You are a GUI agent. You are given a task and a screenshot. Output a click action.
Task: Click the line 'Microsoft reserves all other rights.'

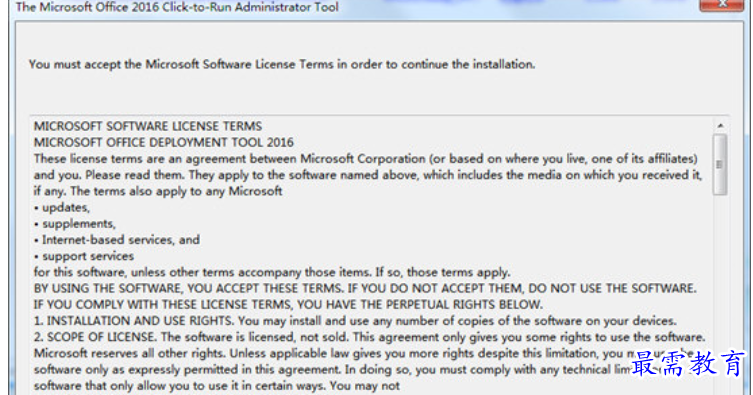coord(130,353)
